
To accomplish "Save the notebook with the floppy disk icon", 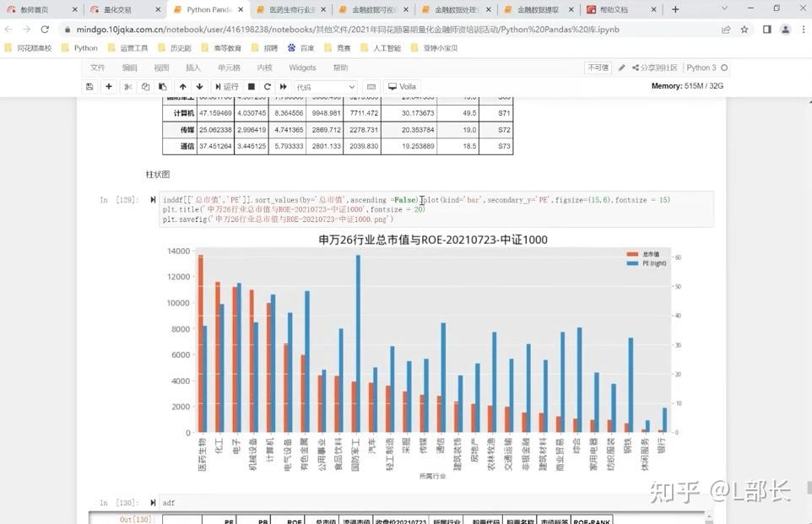I will click(x=89, y=86).
